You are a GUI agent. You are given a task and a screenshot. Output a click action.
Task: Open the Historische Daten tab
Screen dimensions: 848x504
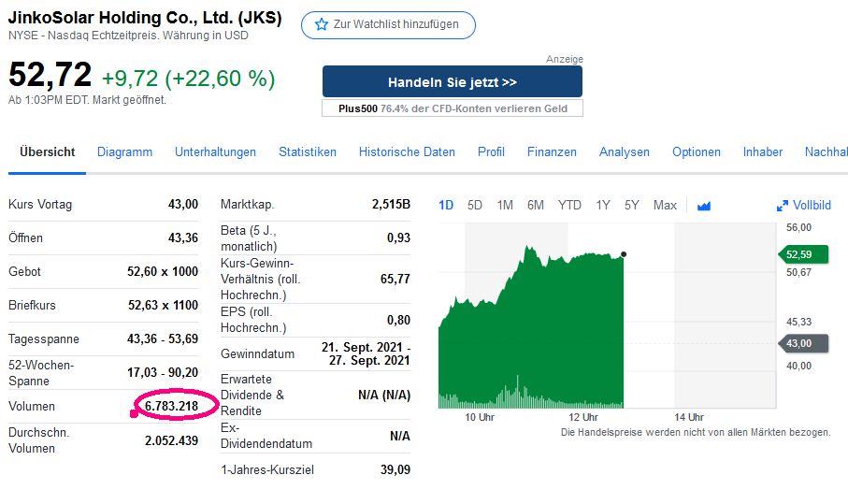(407, 151)
